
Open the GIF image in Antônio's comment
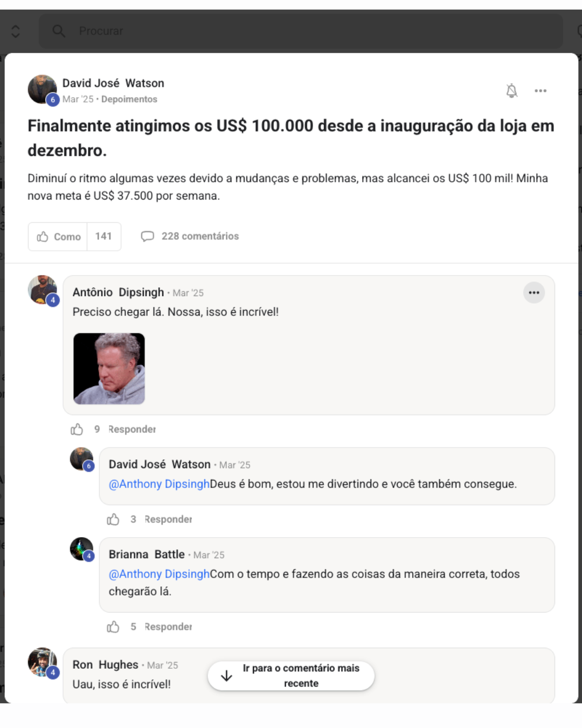(109, 369)
